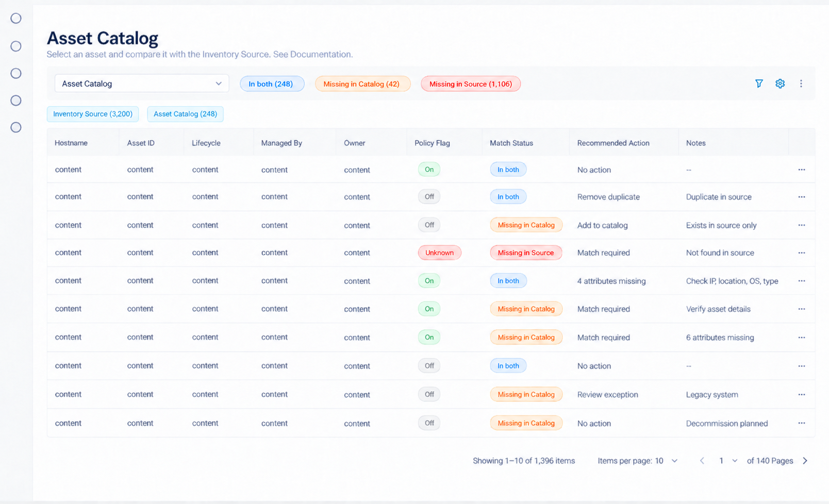Open row menu for Not found in source

coord(802,253)
